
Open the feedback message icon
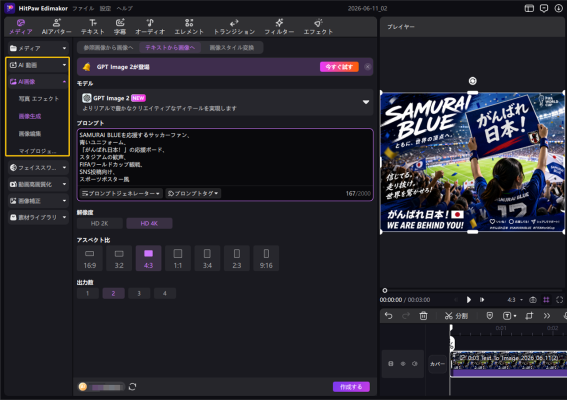(544, 8)
